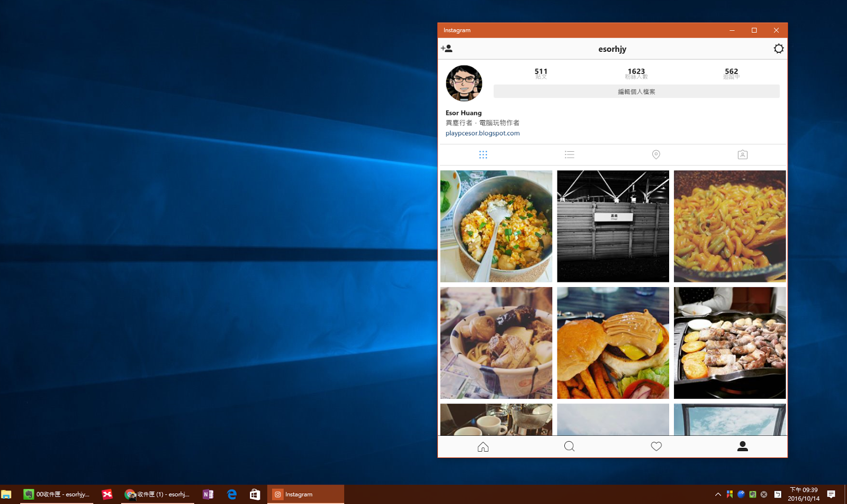
Task: Click the Evernote tray icon
Action: 752,494
